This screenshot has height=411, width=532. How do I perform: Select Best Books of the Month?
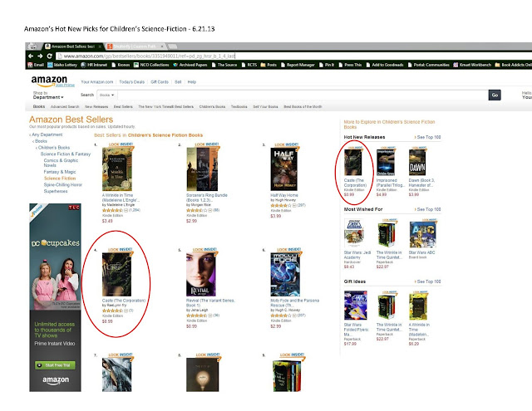click(x=303, y=107)
